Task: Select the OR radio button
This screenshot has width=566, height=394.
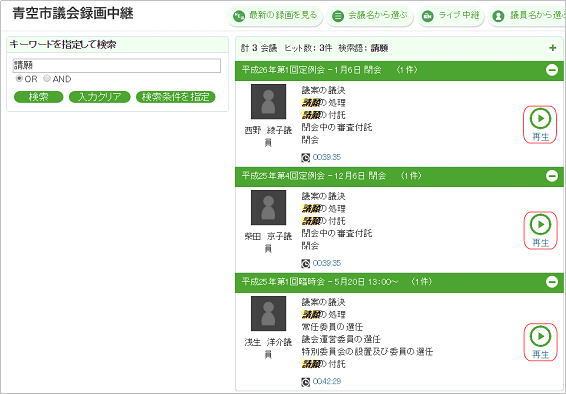Action: 19,79
